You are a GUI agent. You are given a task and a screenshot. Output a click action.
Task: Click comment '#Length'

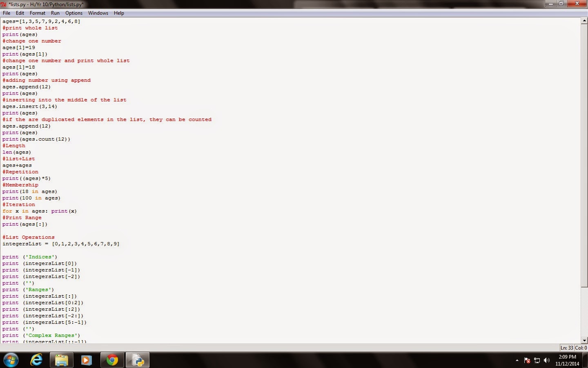click(x=14, y=146)
